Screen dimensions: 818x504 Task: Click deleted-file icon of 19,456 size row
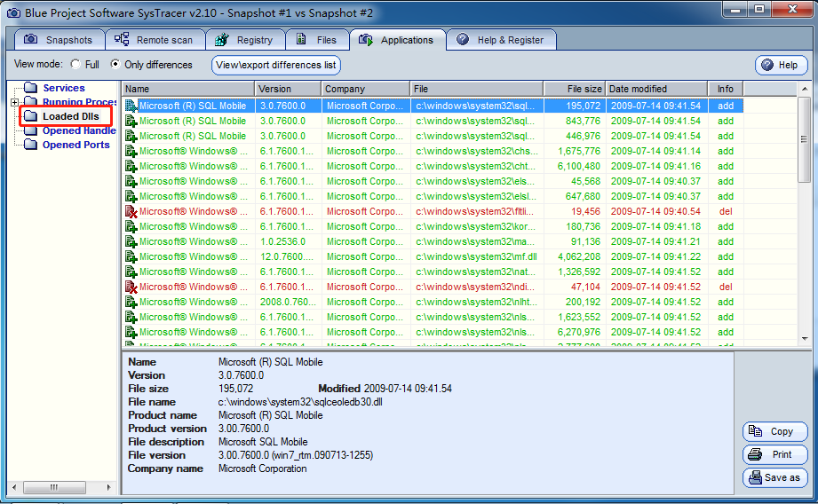click(x=131, y=212)
